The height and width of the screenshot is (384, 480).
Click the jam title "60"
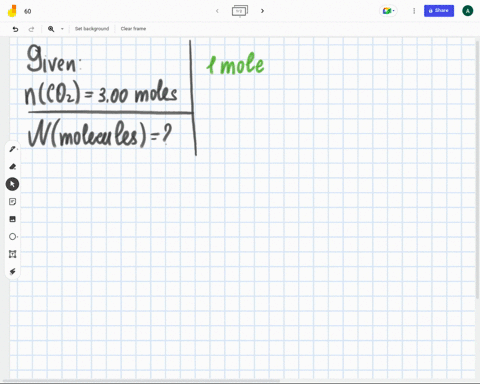pos(28,11)
